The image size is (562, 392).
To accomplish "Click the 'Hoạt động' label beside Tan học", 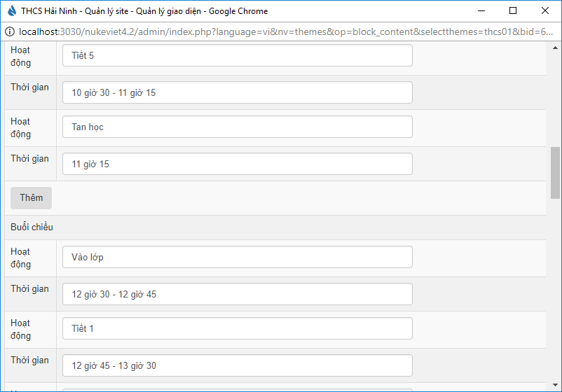I will [x=21, y=128].
